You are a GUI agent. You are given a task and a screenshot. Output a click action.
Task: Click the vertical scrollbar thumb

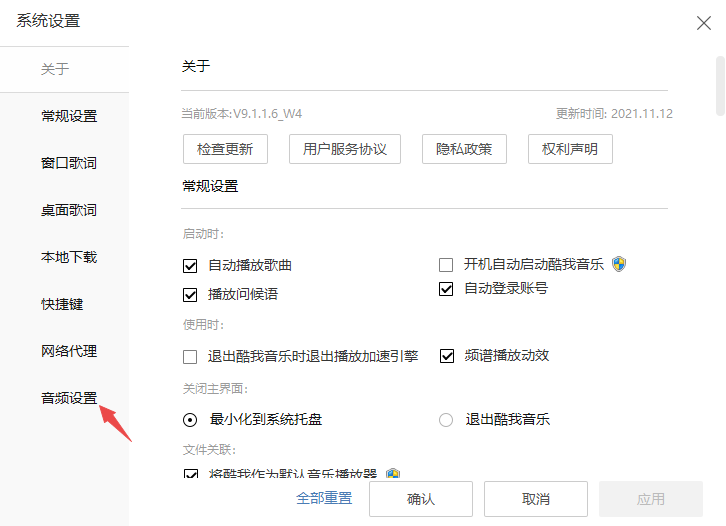coord(720,86)
